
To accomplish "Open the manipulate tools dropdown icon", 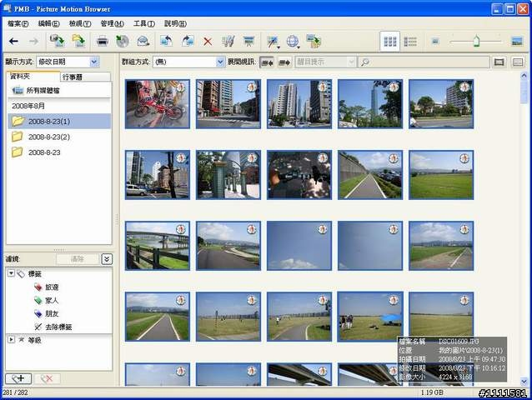I will coord(274,42).
